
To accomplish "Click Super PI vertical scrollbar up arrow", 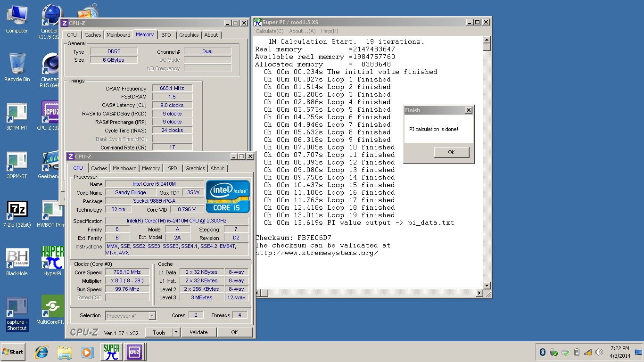I will [x=487, y=40].
